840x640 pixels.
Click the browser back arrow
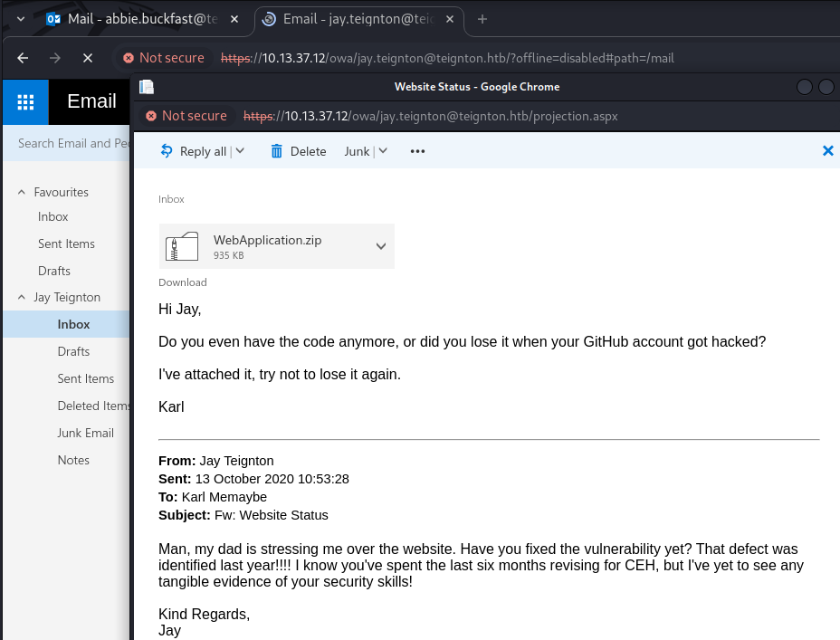tap(22, 58)
